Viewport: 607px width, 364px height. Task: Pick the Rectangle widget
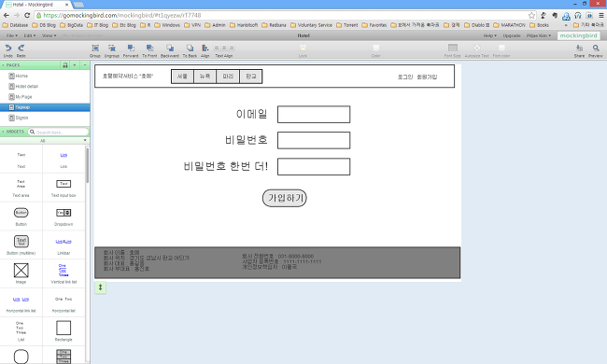point(64,331)
